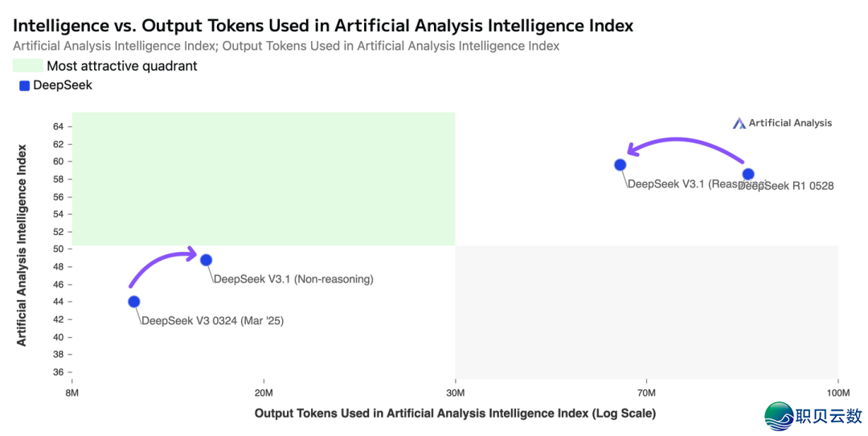868x436 pixels.
Task: Click the Artificial Analysis brand text
Action: tap(790, 123)
